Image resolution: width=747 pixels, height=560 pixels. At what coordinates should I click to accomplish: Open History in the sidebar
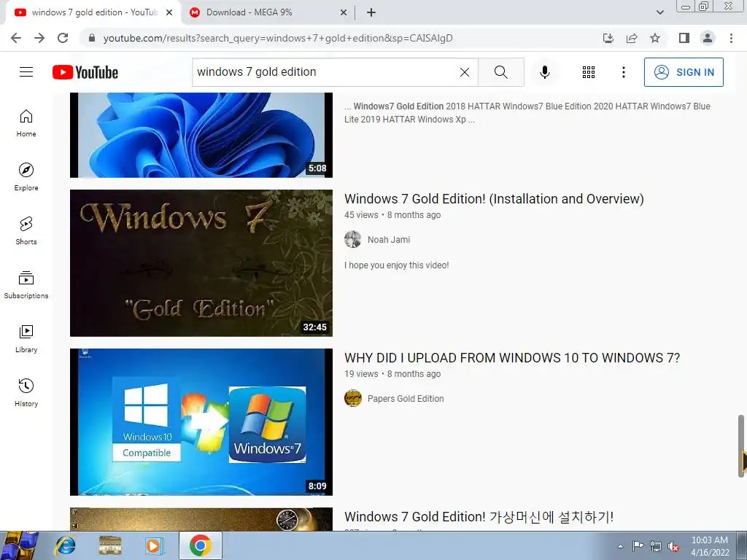pos(26,392)
